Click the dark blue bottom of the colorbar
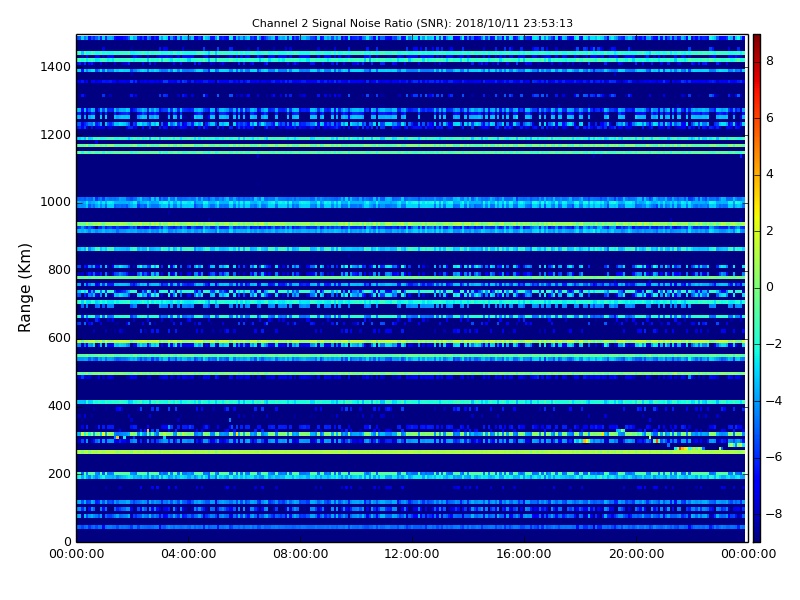800x600 pixels. click(x=757, y=533)
